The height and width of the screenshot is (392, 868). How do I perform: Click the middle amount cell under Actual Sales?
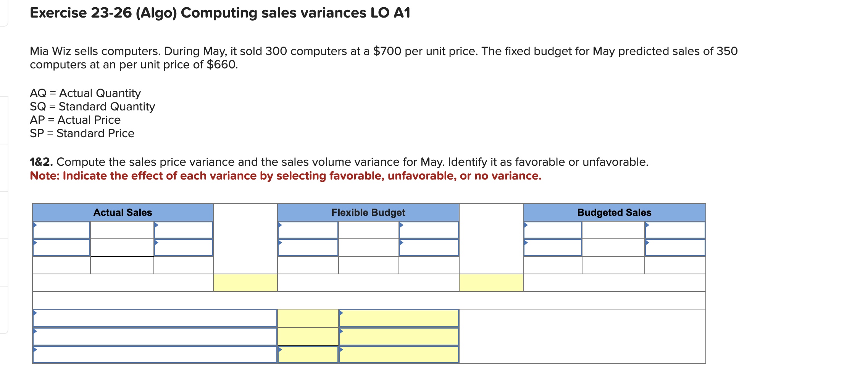(122, 264)
